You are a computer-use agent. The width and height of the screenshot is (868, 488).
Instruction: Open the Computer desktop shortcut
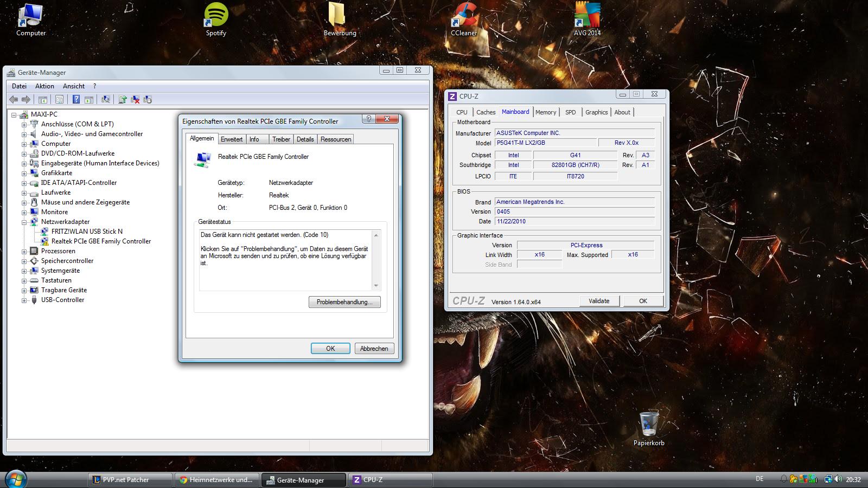31,20
